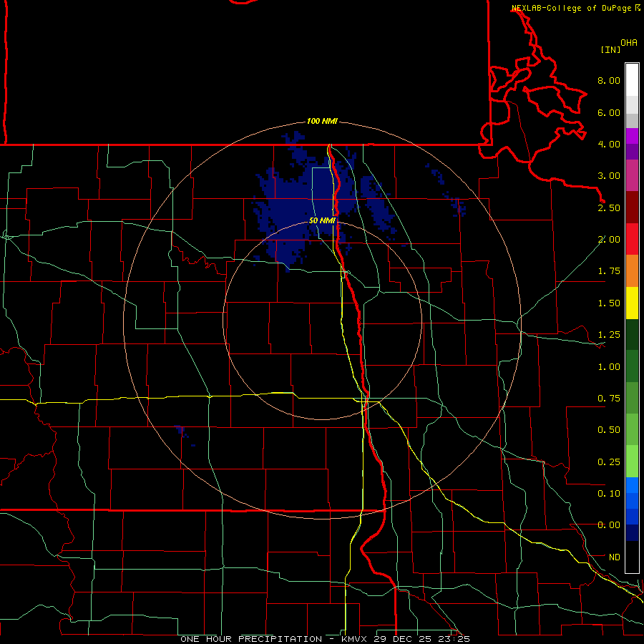Click the 2.00 legend value
Viewport: 644px width, 644px height.
(609, 240)
